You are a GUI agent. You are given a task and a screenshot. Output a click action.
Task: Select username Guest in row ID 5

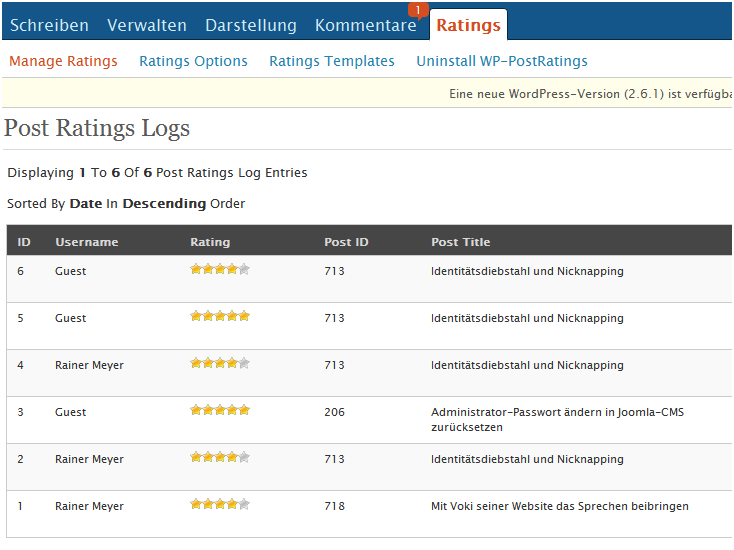(71, 318)
